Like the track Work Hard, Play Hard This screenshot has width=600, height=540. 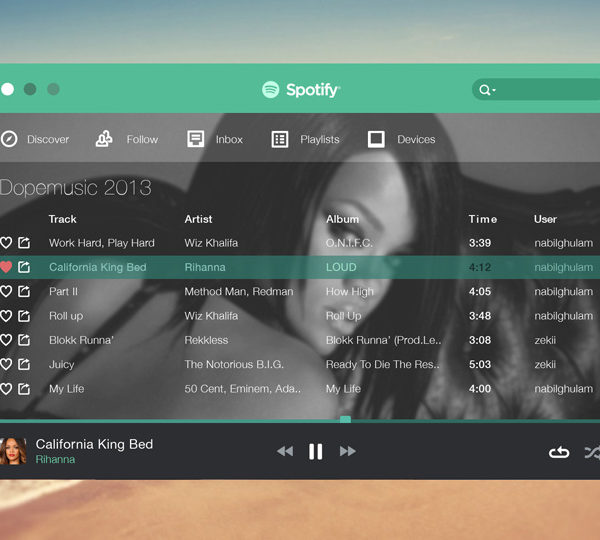6,243
